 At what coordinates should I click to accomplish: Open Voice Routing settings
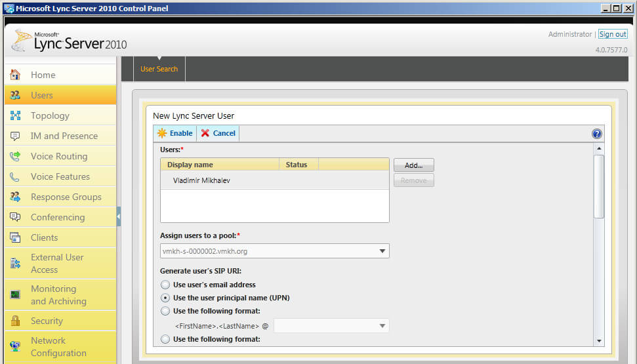(59, 156)
